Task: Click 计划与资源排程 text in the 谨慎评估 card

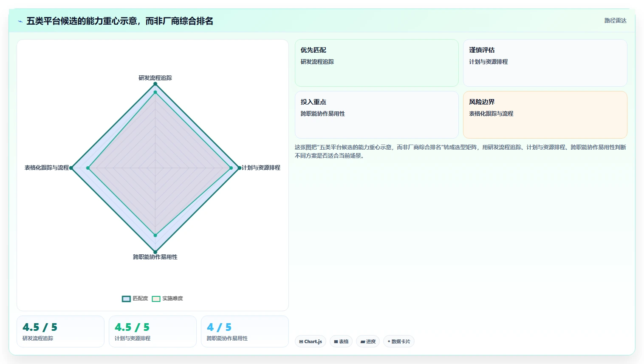Action: point(489,62)
